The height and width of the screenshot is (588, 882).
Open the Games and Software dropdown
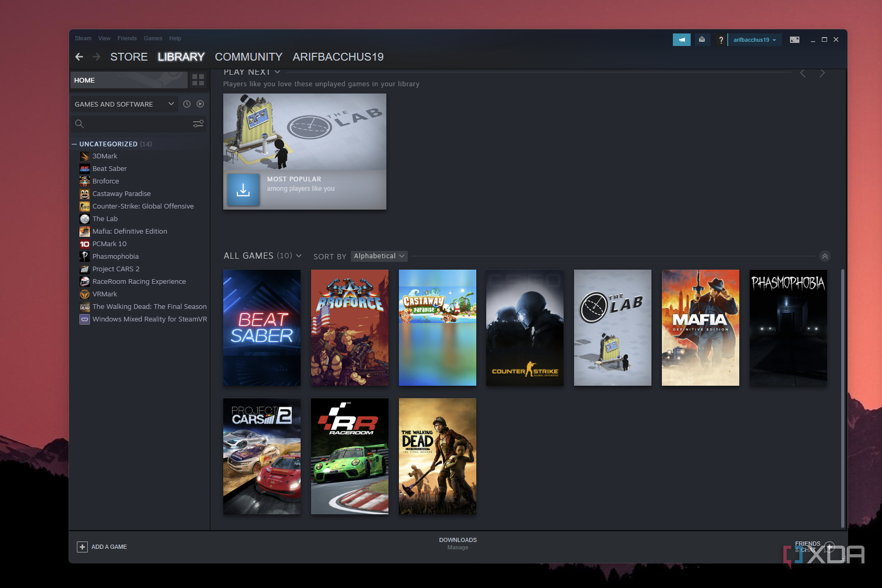124,104
